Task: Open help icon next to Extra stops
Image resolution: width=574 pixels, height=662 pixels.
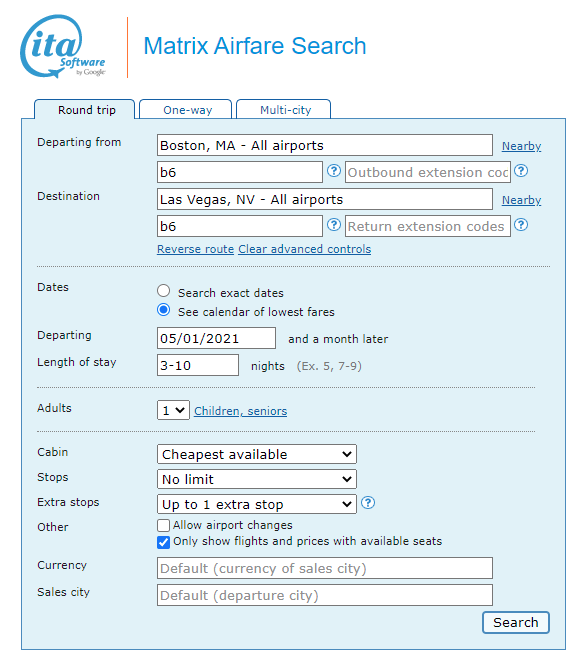Action: click(x=368, y=503)
